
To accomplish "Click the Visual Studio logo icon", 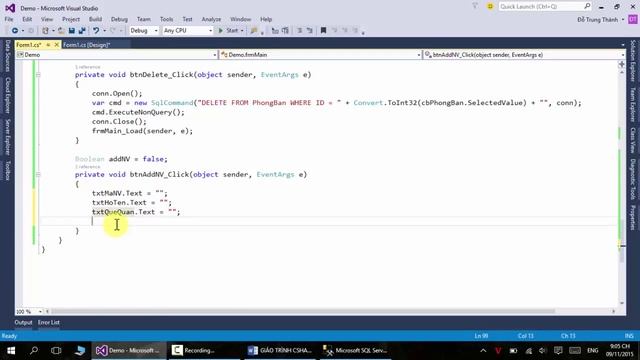I will [10, 8].
